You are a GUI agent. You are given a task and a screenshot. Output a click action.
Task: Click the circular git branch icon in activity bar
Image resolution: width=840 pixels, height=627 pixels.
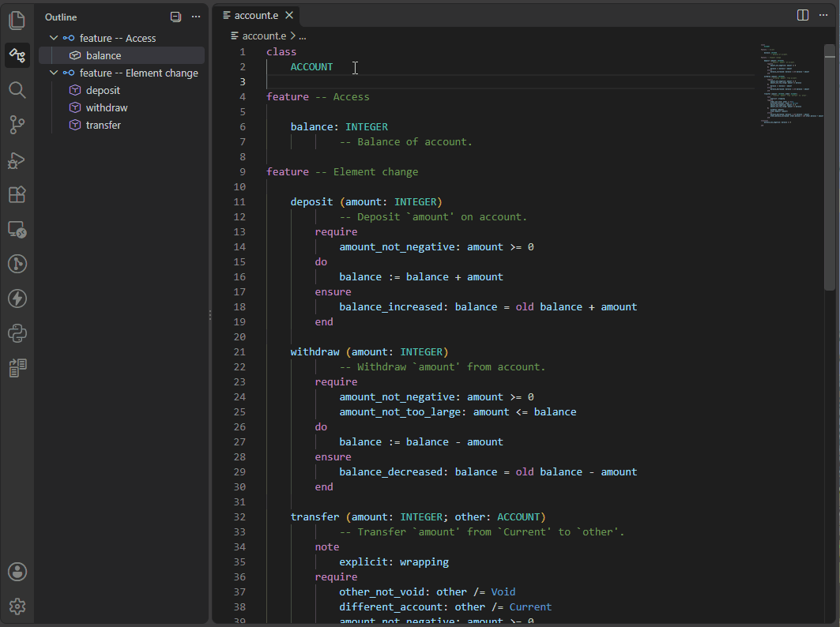[x=17, y=264]
